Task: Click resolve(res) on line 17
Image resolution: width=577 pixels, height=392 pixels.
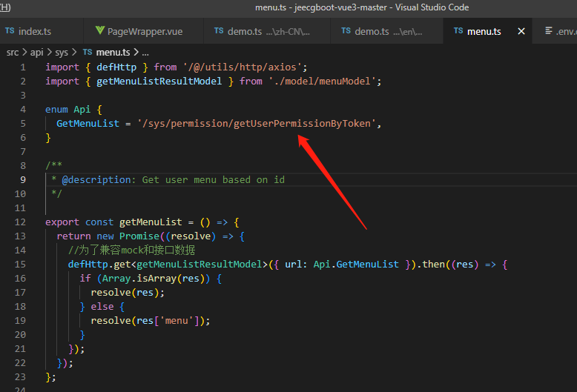Action: click(125, 293)
